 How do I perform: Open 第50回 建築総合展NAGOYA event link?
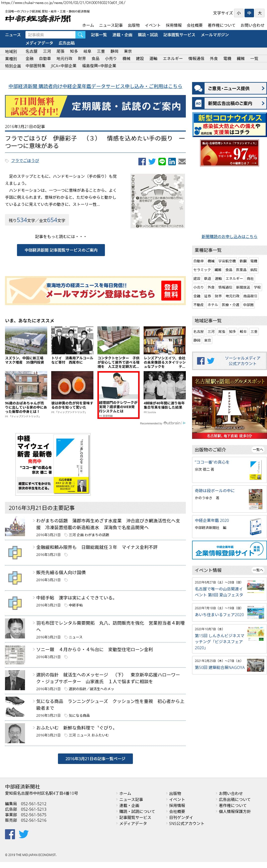click(220, 667)
